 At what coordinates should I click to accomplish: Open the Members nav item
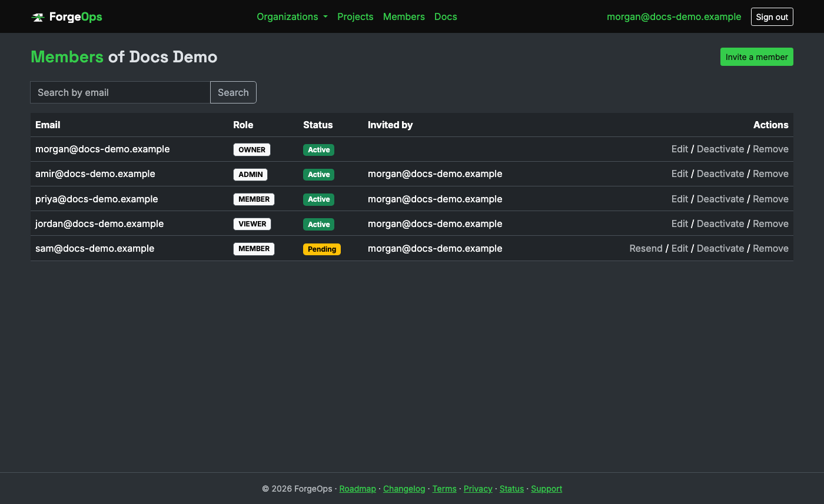click(404, 16)
